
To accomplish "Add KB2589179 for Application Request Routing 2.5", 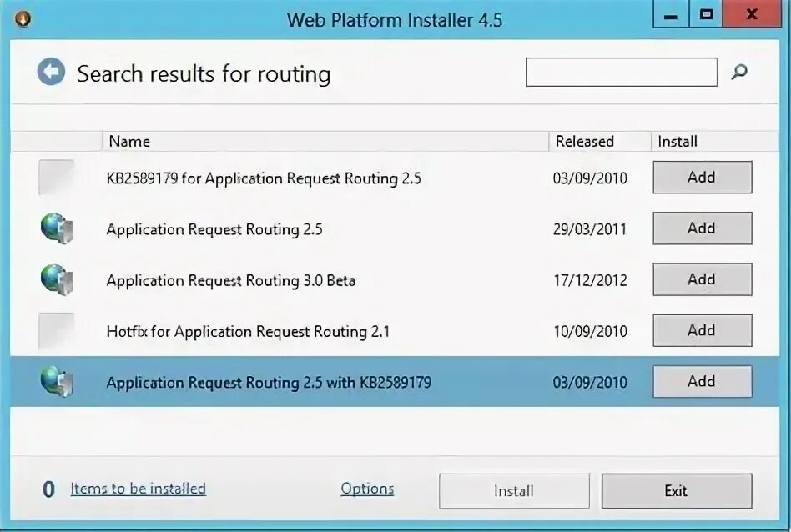I will coord(703,177).
